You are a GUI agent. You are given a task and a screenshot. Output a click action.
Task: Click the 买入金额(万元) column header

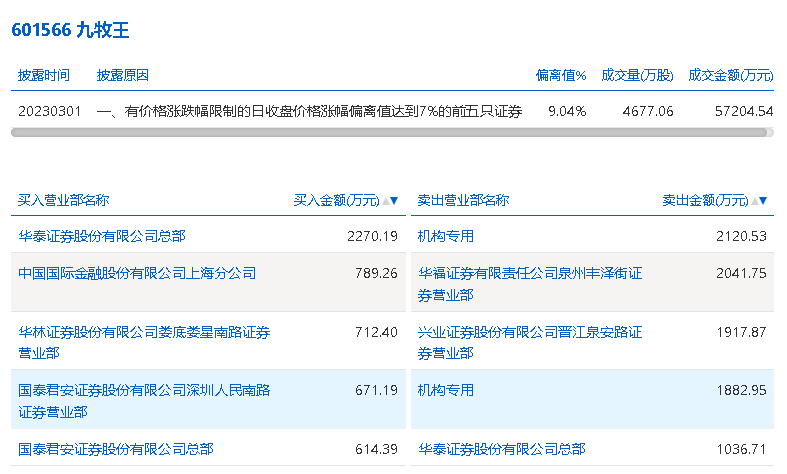click(x=336, y=200)
